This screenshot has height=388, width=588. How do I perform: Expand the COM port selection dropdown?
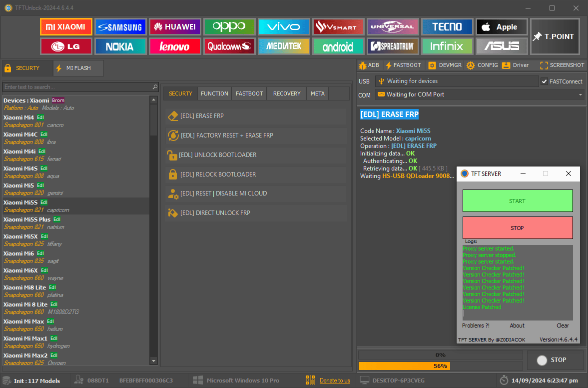click(580, 94)
